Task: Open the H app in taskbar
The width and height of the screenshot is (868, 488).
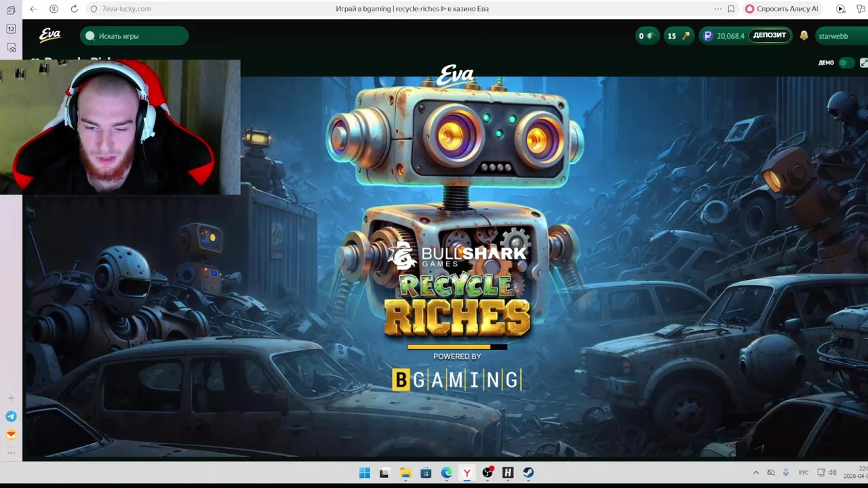Action: point(507,472)
